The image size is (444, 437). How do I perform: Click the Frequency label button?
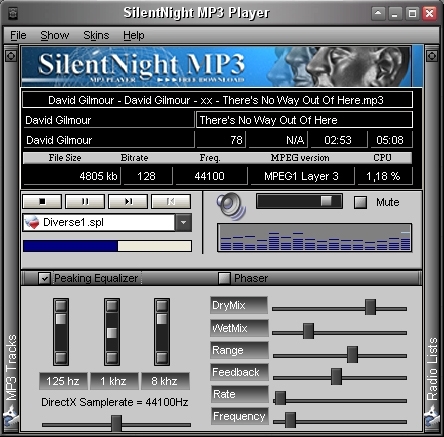(x=239, y=416)
